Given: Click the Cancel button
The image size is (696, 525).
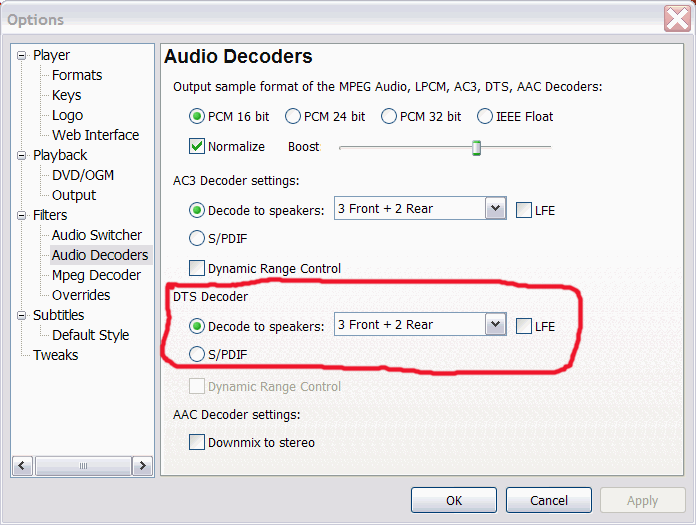Looking at the screenshot, I should [x=549, y=500].
